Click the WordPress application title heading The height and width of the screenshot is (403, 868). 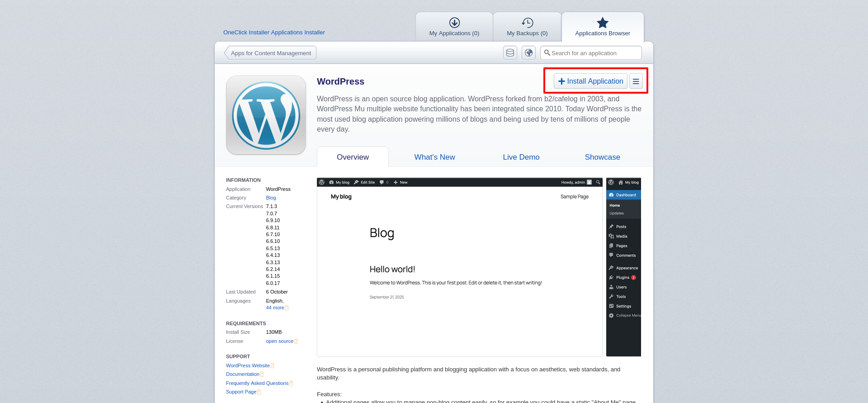coord(340,81)
